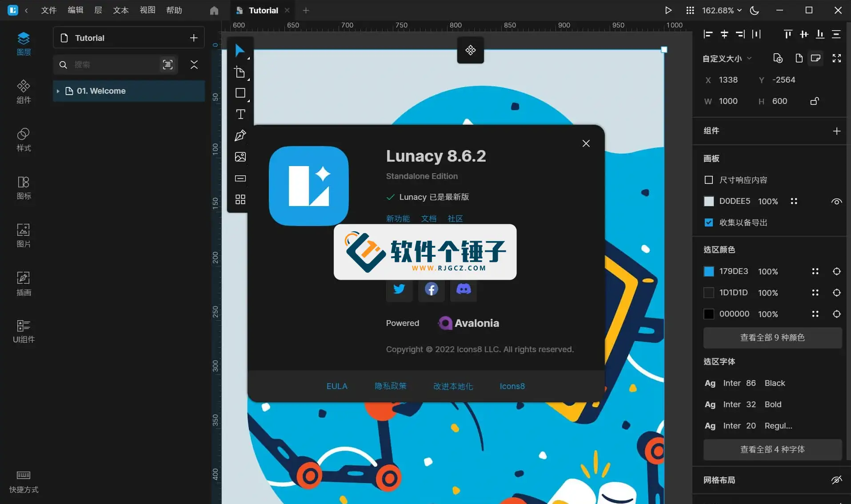Select the Text tool

[240, 114]
